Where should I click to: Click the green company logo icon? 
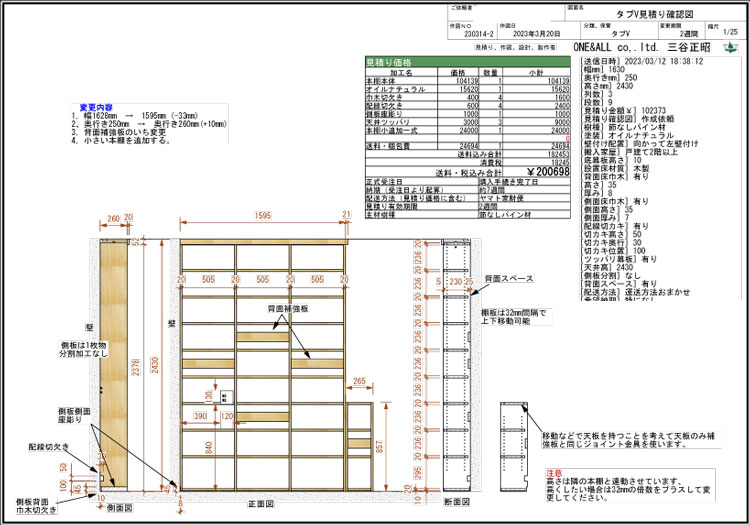732,47
